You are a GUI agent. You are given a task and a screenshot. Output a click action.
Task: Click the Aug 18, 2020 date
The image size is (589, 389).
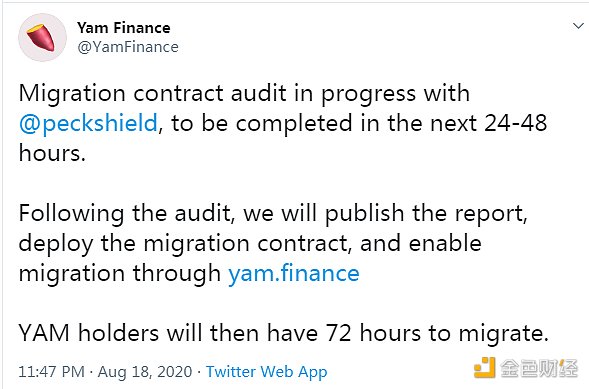pyautogui.click(x=145, y=372)
